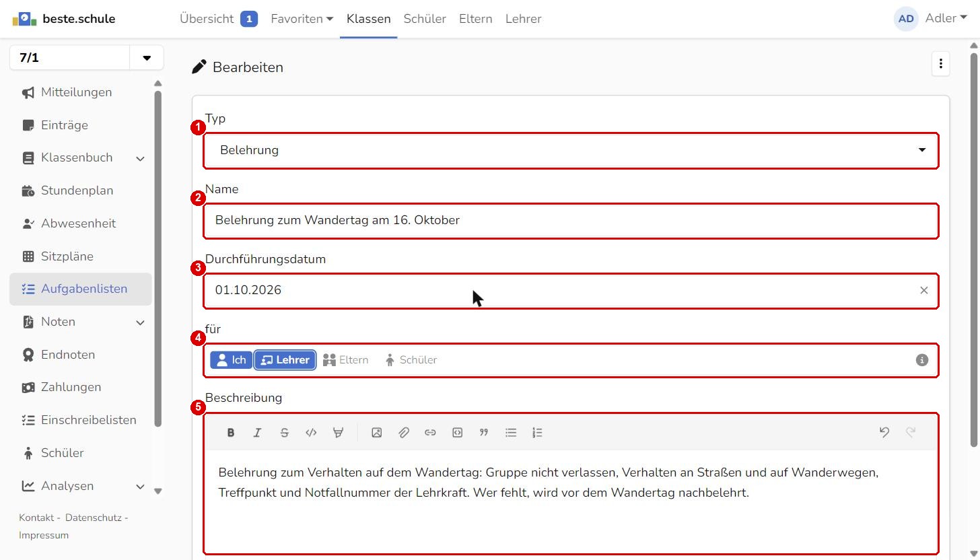The width and height of the screenshot is (980, 560).
Task: Open the class selector dropdown showing 7/1
Action: [x=147, y=58]
